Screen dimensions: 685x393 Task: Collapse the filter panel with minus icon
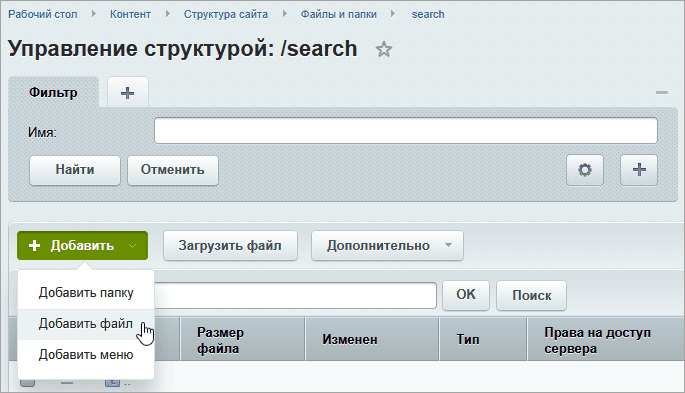(x=661, y=93)
